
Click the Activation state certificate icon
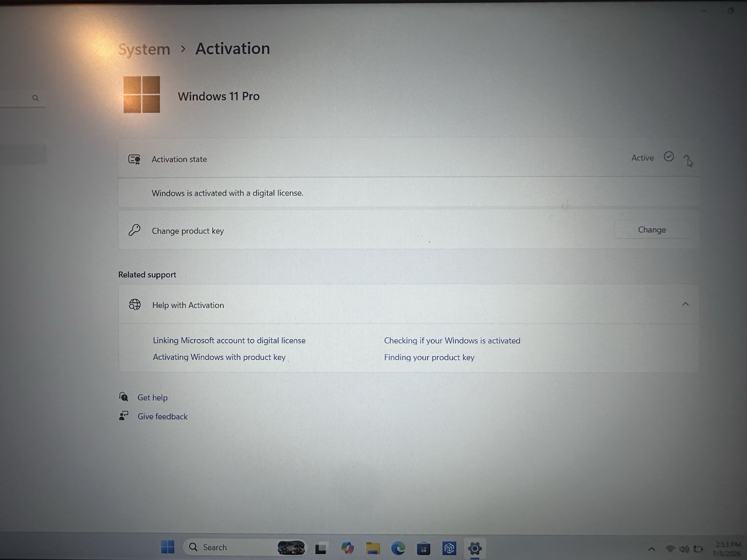click(134, 160)
